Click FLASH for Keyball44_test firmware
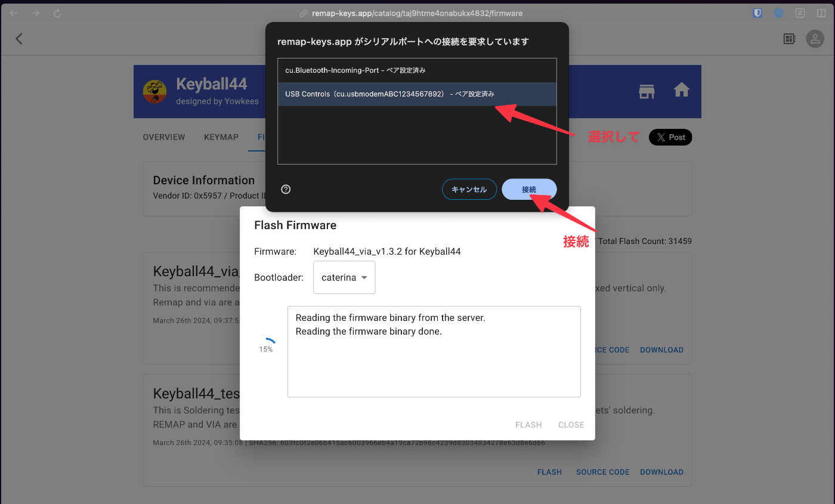 tap(549, 472)
